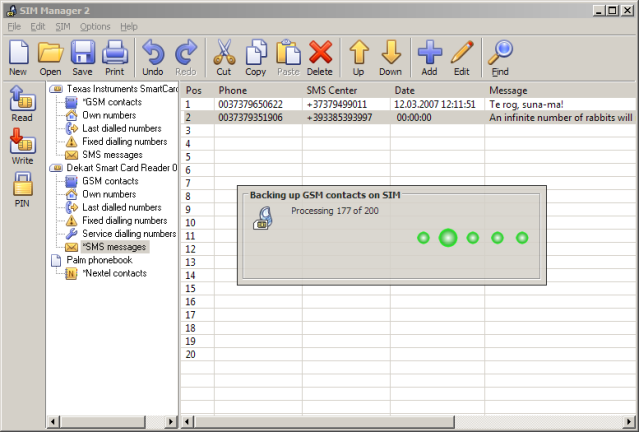This screenshot has width=639, height=432.
Task: Click the row position 15 cell
Action: click(198, 289)
